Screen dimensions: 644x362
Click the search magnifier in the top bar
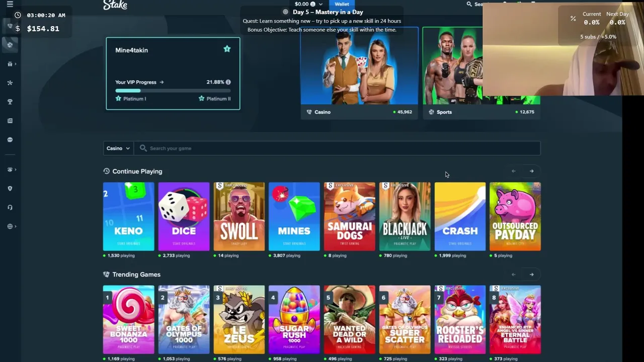[x=469, y=4]
